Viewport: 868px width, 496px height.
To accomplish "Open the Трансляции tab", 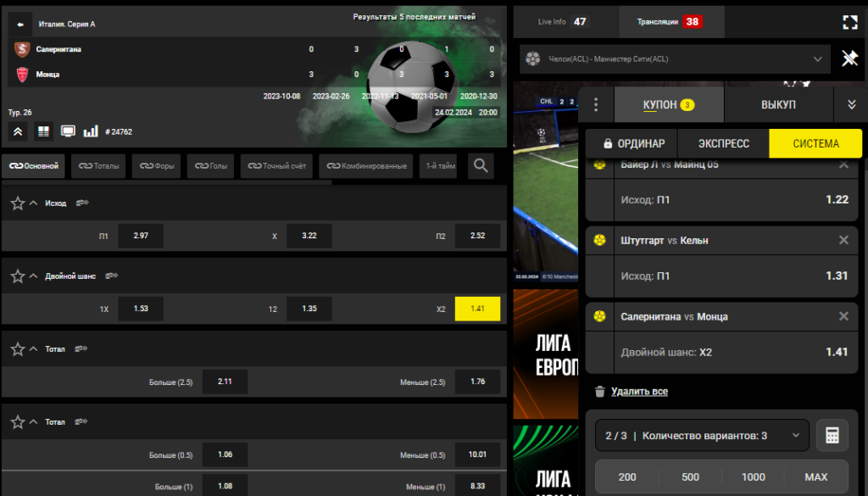I will click(x=671, y=22).
